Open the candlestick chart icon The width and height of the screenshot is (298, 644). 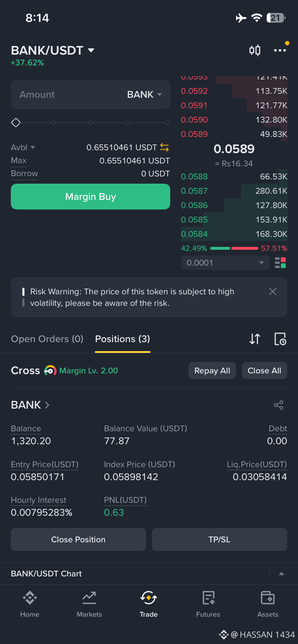pos(255,50)
